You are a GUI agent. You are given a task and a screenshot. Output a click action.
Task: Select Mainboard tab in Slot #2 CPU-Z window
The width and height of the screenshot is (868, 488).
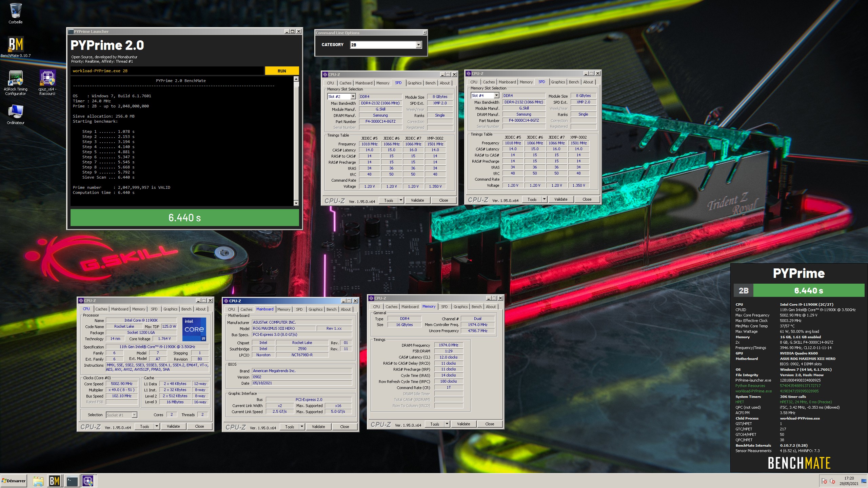pyautogui.click(x=364, y=83)
